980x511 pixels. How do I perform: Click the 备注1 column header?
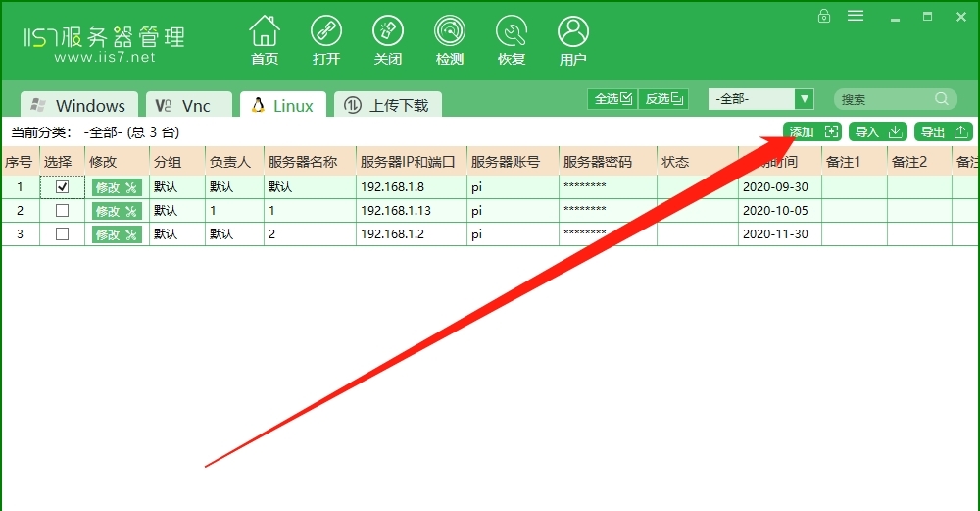855,162
